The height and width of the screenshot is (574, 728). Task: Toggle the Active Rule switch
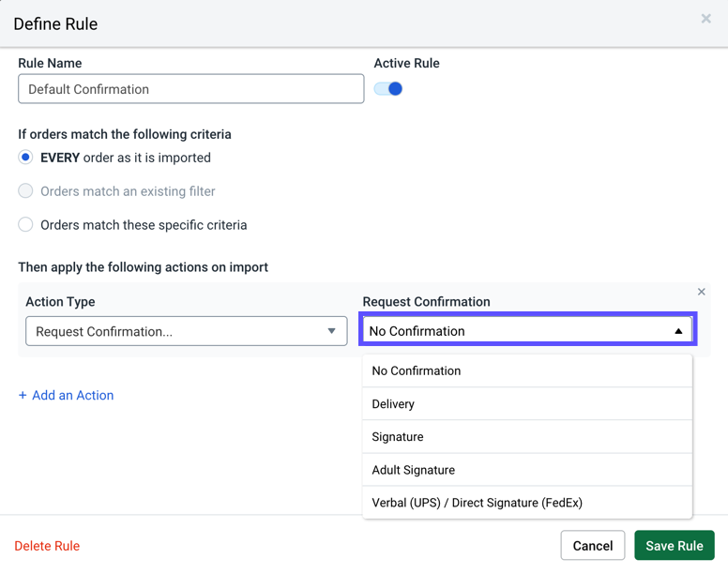pos(388,88)
